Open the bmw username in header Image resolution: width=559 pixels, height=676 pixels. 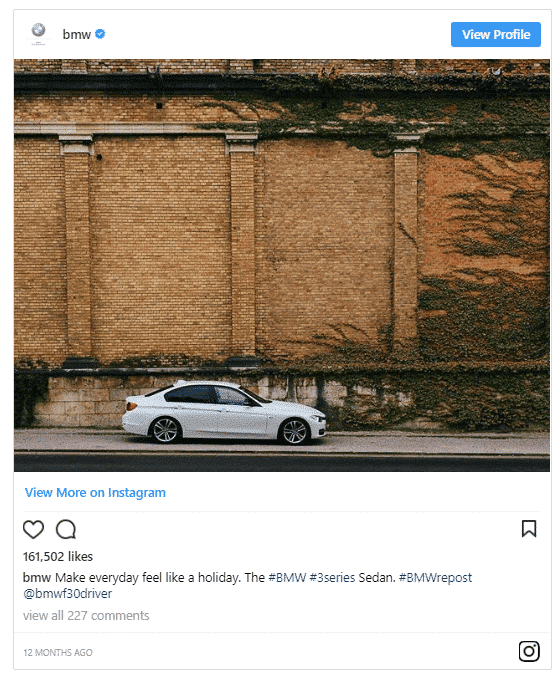pos(76,34)
